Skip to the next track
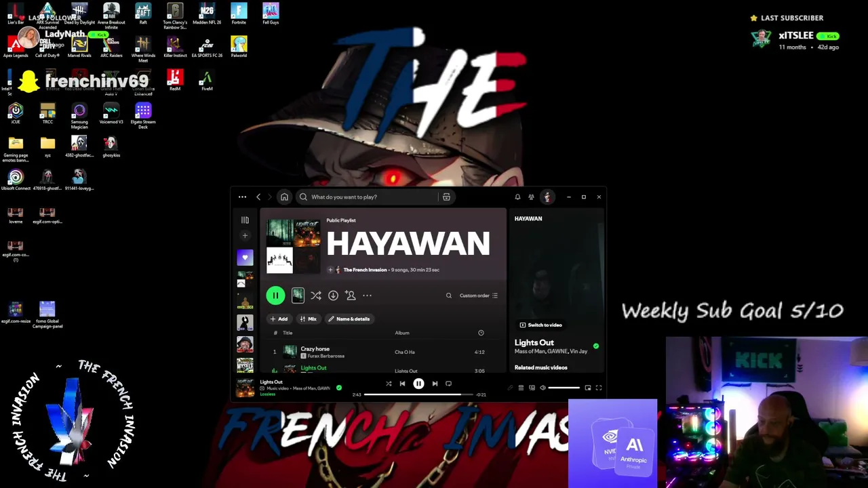868x488 pixels. pyautogui.click(x=435, y=384)
